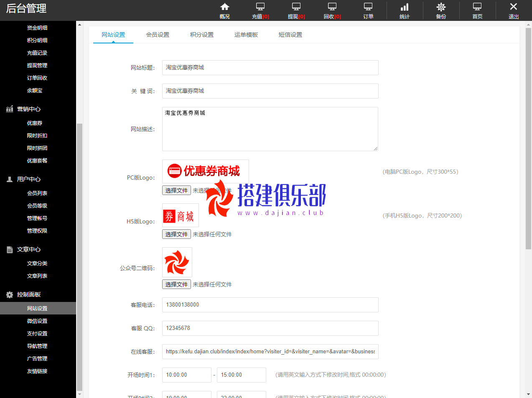
Task: Click the 退出 X icon
Action: click(x=514, y=7)
